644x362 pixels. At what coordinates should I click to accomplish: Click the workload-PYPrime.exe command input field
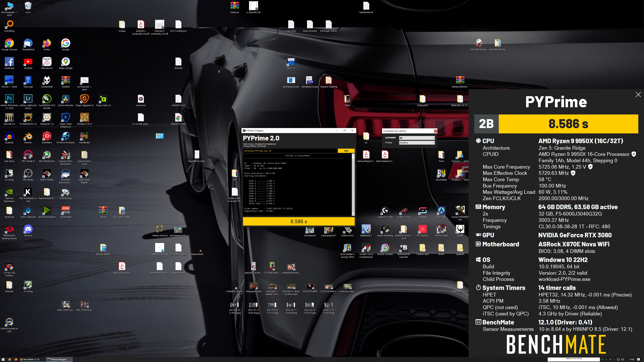[290, 151]
